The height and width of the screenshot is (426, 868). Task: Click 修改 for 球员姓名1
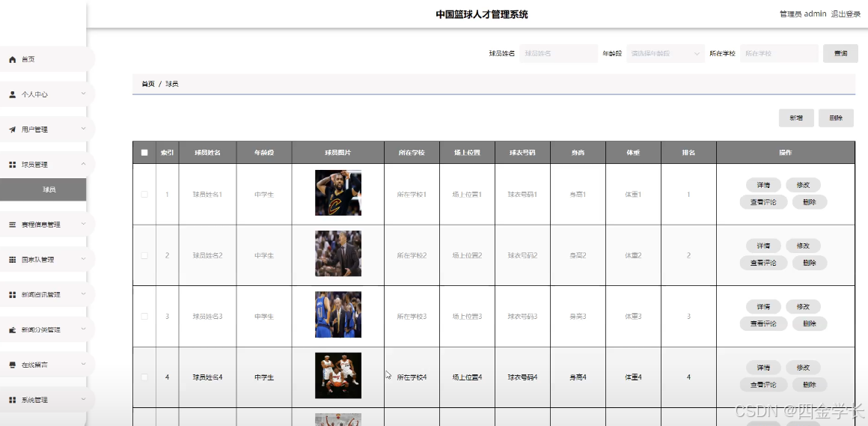[803, 185]
